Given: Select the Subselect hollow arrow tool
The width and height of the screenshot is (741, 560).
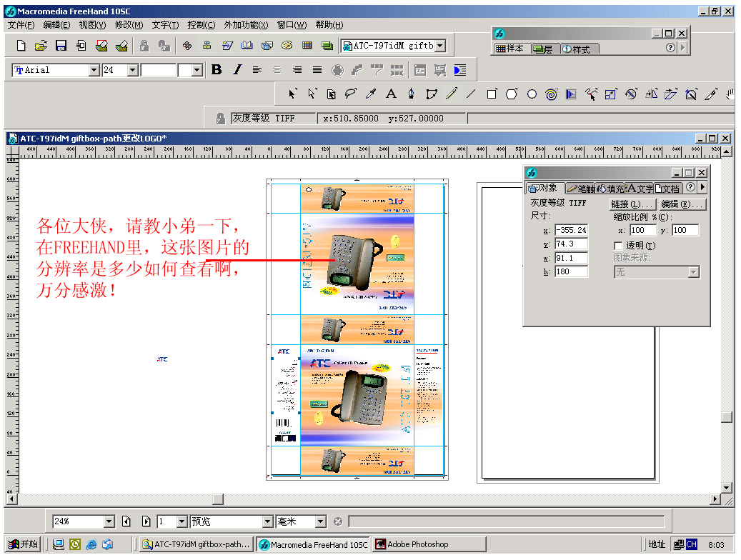Looking at the screenshot, I should coord(312,94).
